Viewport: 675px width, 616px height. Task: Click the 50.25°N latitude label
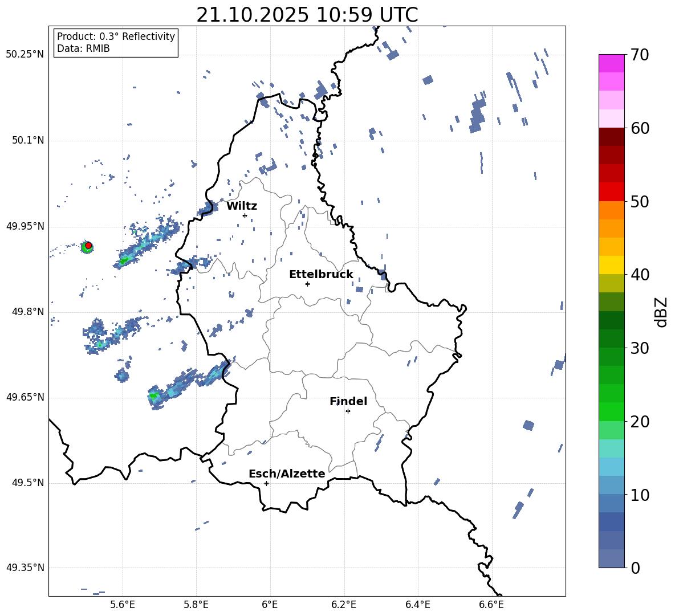(25, 55)
